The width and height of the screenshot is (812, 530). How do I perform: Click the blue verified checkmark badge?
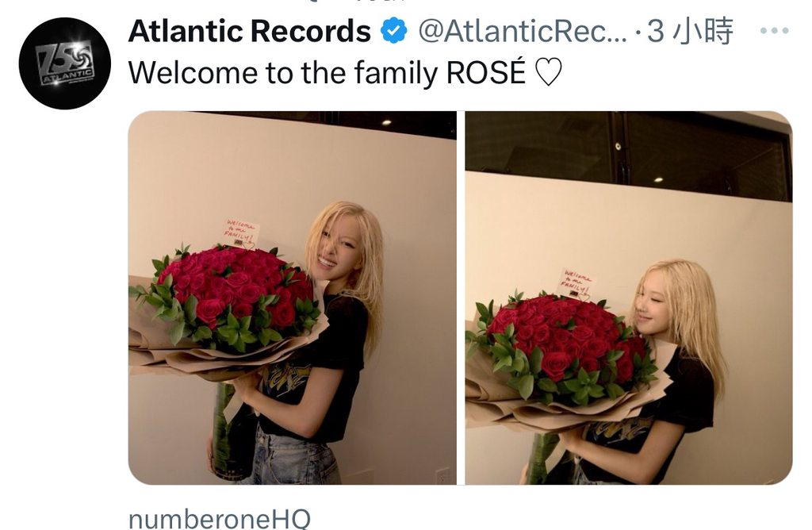(394, 31)
